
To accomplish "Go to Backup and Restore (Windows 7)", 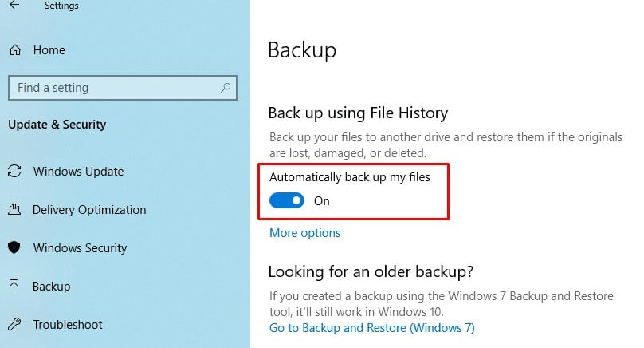I will (371, 328).
